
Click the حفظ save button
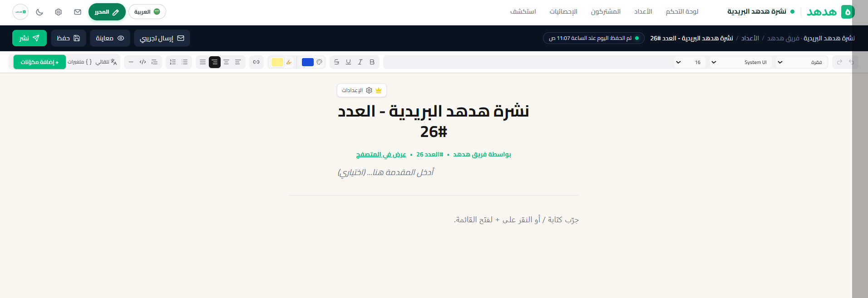pos(69,38)
